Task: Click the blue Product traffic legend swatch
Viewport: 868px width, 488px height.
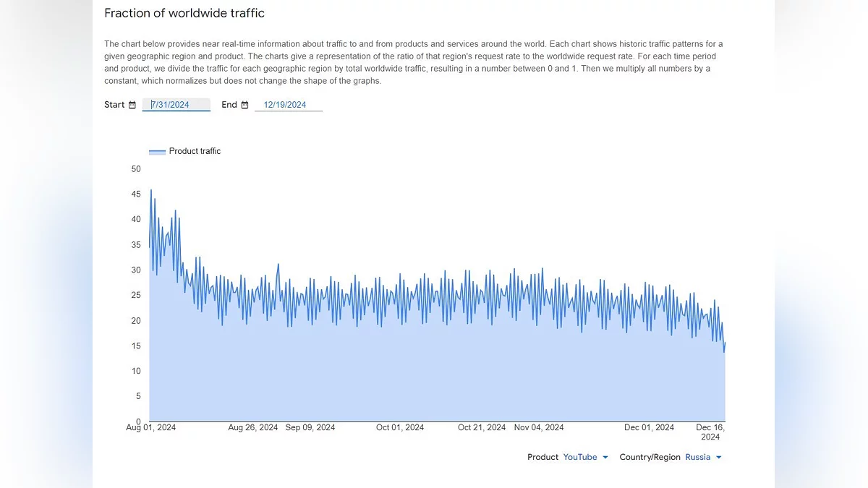Action: coord(157,152)
